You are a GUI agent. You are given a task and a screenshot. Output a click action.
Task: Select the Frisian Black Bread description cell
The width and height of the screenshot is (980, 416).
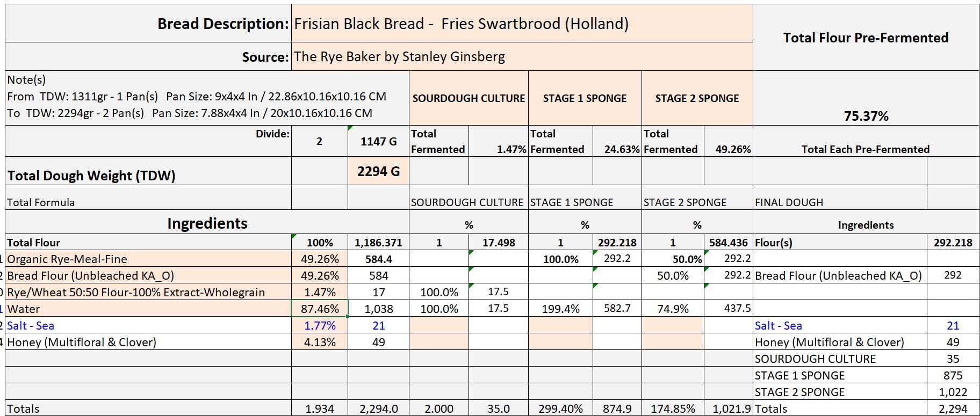(521, 24)
